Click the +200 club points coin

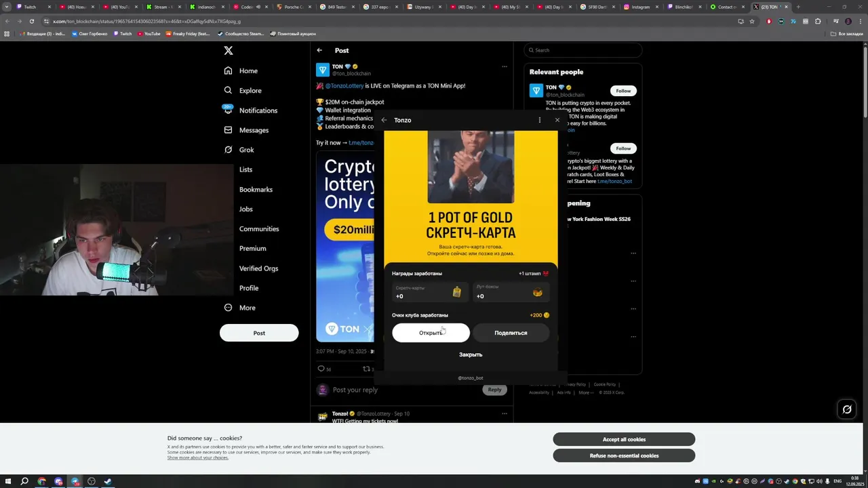[x=547, y=315]
